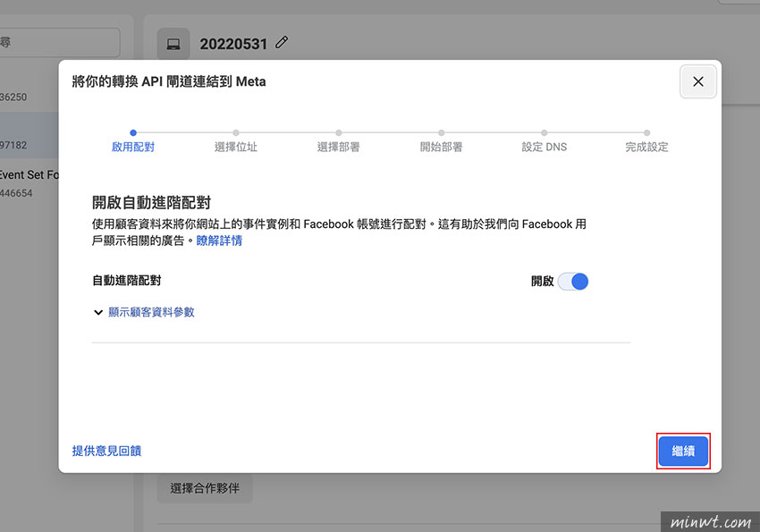Screen dimensions: 760x532
Task: Select the sidebar entry ending in 446654
Action: coord(30,183)
